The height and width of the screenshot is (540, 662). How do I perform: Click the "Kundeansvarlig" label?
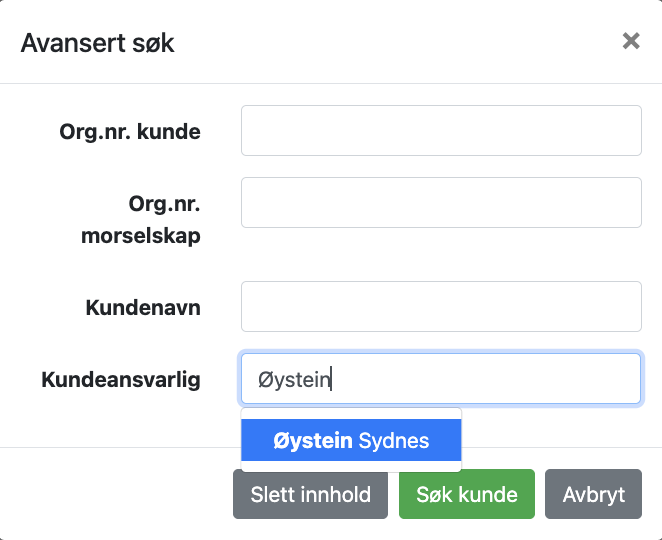(121, 379)
